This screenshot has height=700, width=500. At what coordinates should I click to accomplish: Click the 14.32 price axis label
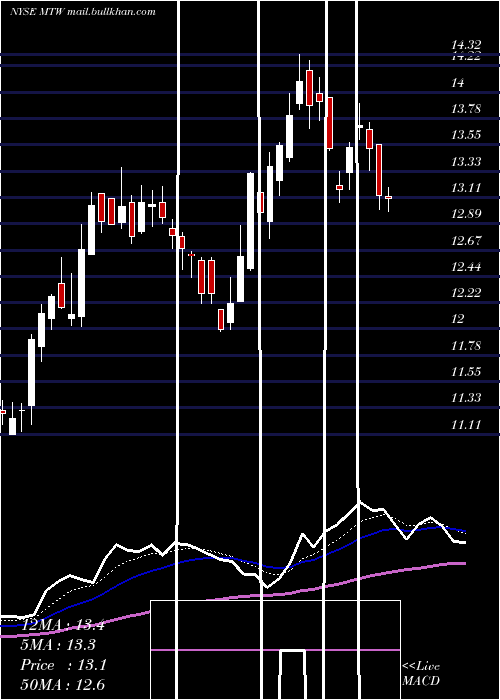(x=466, y=45)
